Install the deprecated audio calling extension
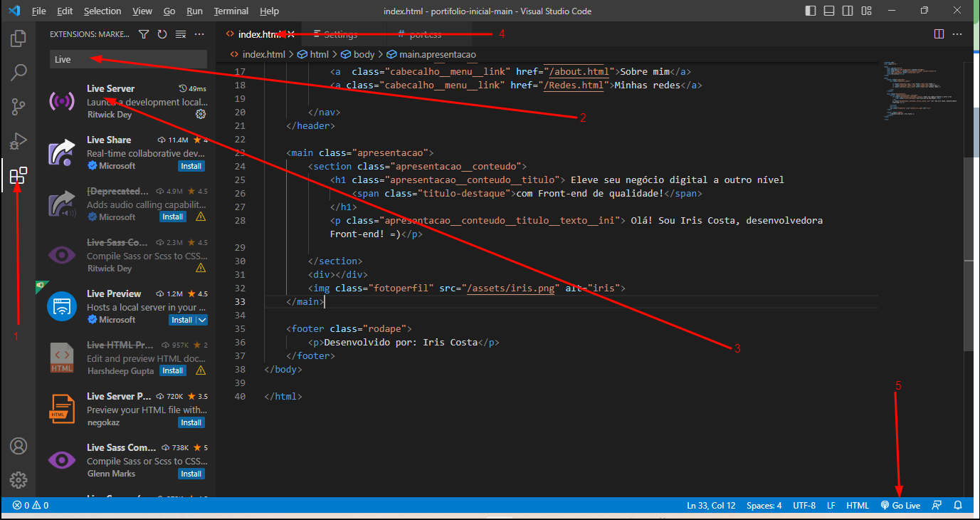This screenshot has width=980, height=520. (172, 217)
